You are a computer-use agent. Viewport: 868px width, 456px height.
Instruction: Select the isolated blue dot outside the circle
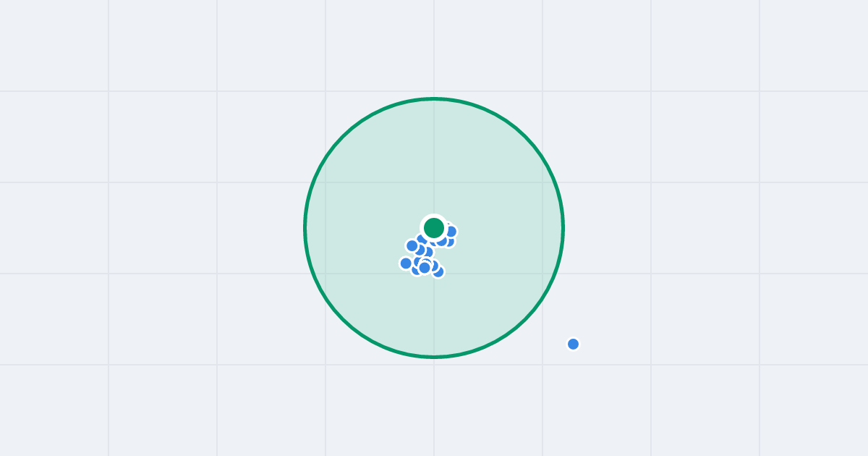click(573, 344)
